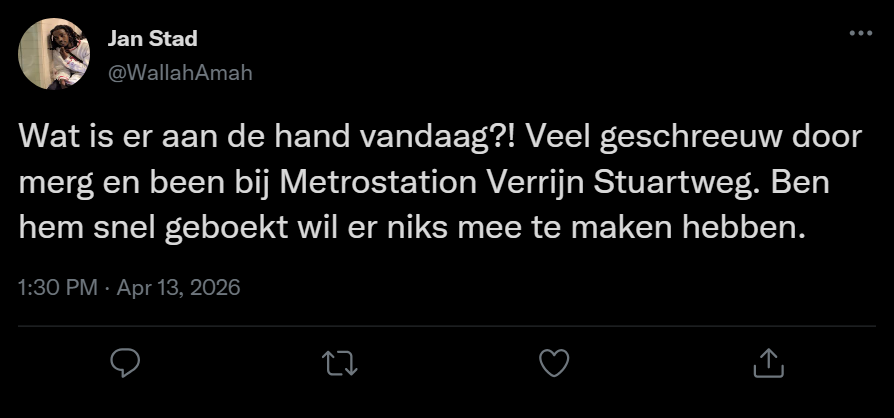
Task: Retweet this post by Jan Stad
Action: 340,361
